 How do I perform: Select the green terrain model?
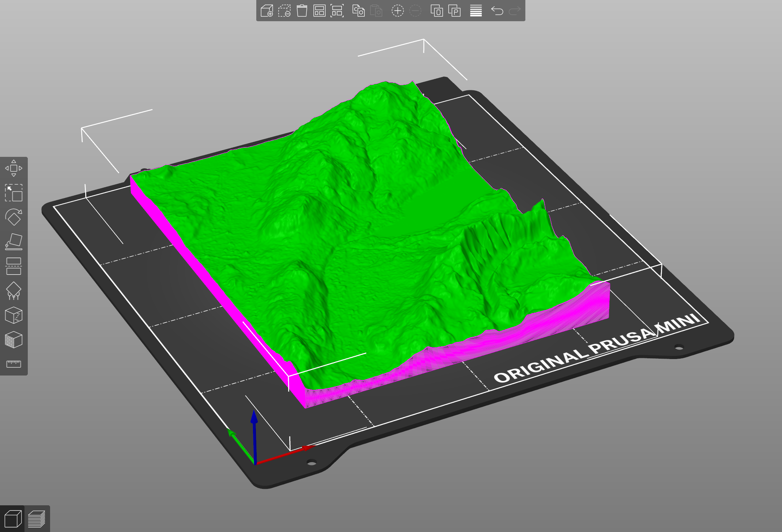[x=366, y=219]
